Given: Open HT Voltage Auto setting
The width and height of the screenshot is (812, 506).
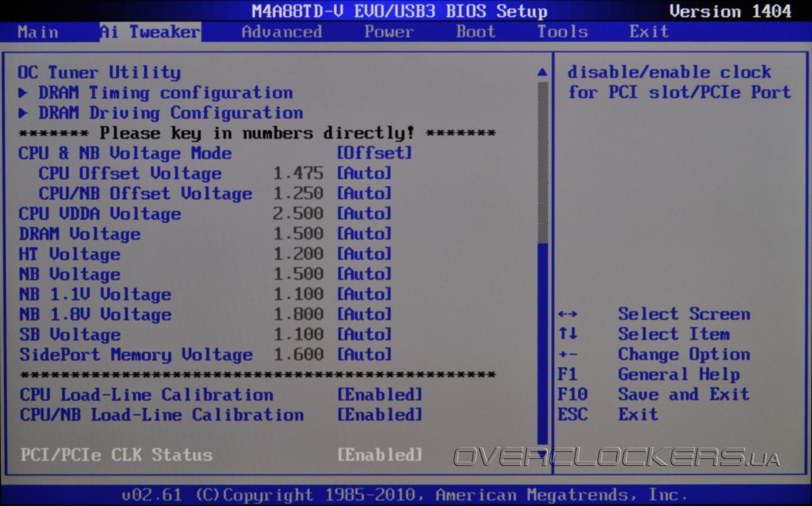Looking at the screenshot, I should pyautogui.click(x=364, y=255).
